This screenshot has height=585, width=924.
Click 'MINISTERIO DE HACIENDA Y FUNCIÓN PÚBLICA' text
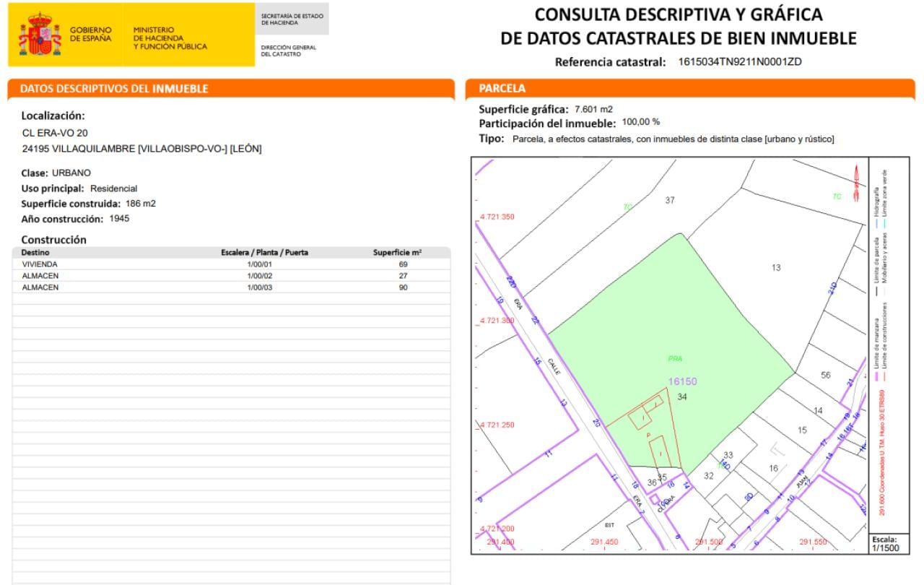point(170,38)
